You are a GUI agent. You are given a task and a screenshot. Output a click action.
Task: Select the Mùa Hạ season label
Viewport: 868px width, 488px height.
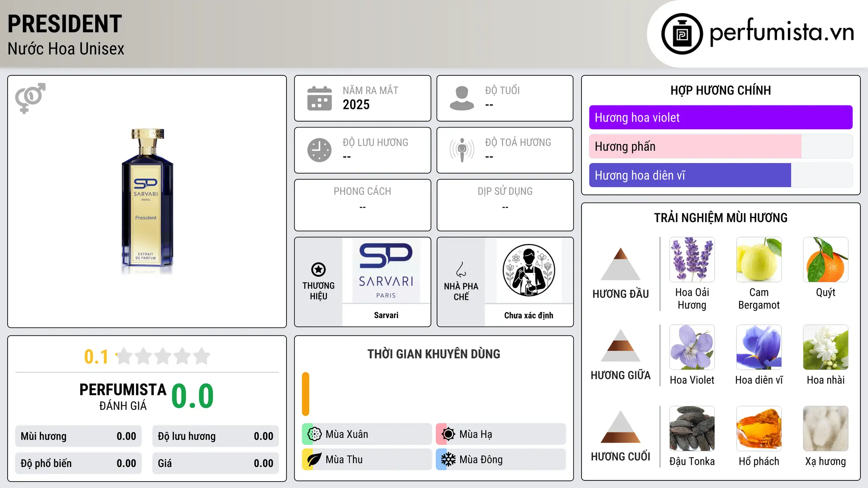pos(476,434)
